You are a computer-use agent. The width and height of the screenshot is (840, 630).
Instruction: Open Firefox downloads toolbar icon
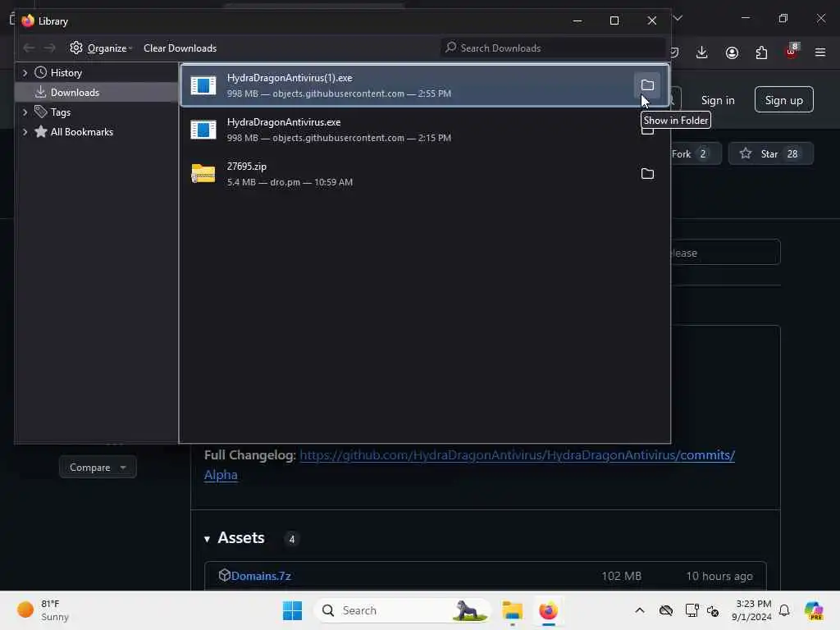(x=702, y=52)
